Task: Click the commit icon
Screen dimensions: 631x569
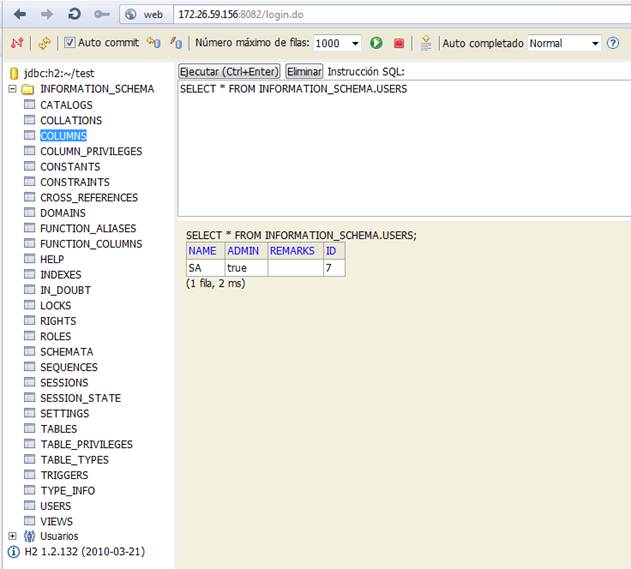Action: click(176, 43)
